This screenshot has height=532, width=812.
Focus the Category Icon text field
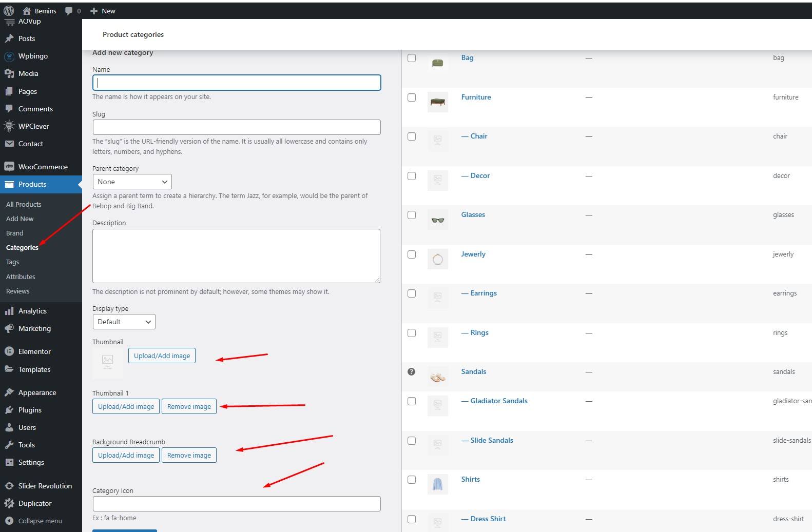pyautogui.click(x=237, y=504)
